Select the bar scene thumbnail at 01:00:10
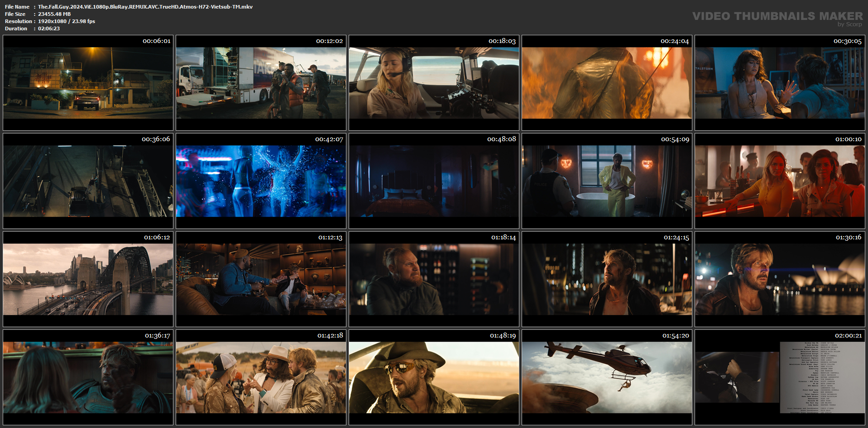 (x=780, y=181)
